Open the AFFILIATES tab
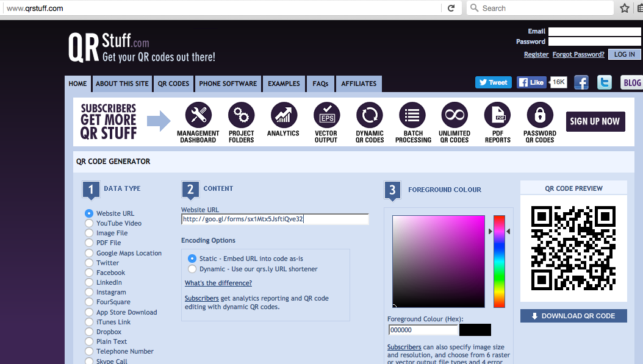Image resolution: width=643 pixels, height=364 pixels. (359, 84)
